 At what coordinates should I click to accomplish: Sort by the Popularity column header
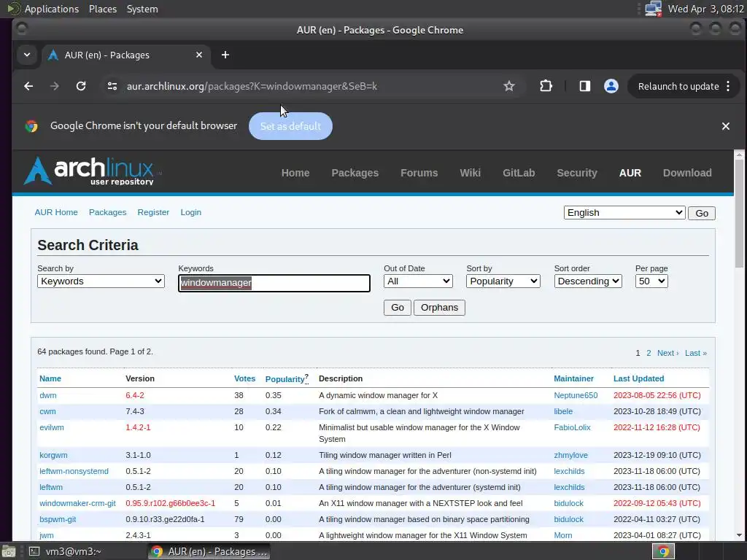coord(285,379)
